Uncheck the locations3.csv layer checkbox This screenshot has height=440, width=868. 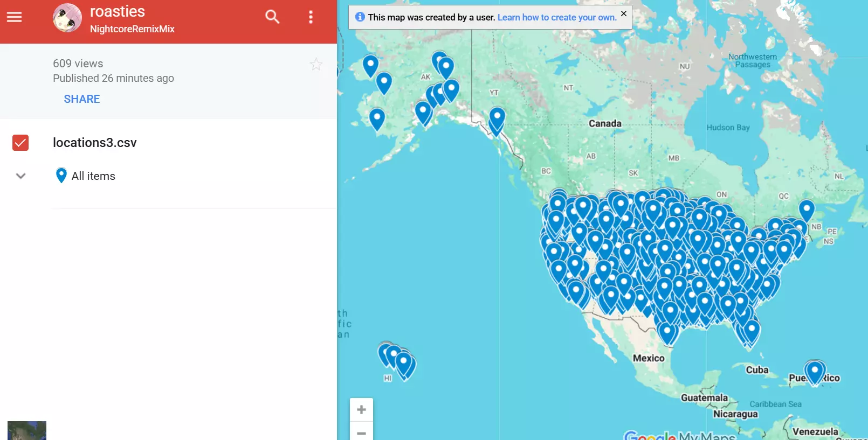point(20,143)
